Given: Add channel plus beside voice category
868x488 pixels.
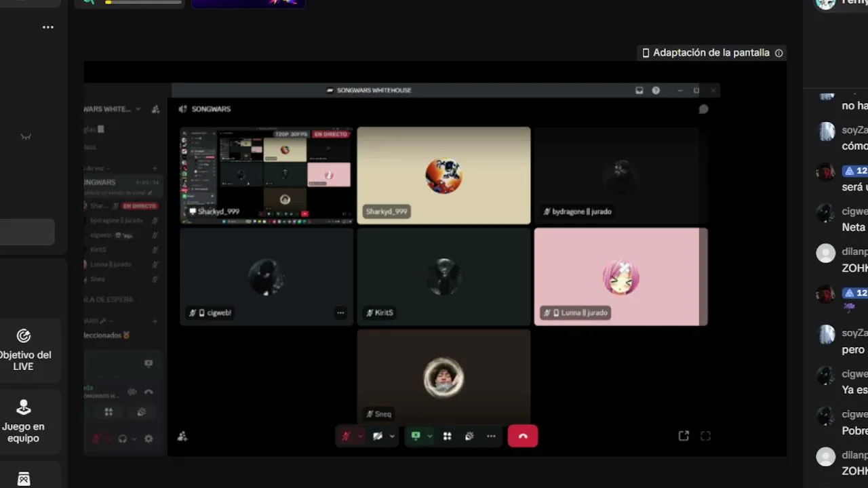Looking at the screenshot, I should (155, 168).
